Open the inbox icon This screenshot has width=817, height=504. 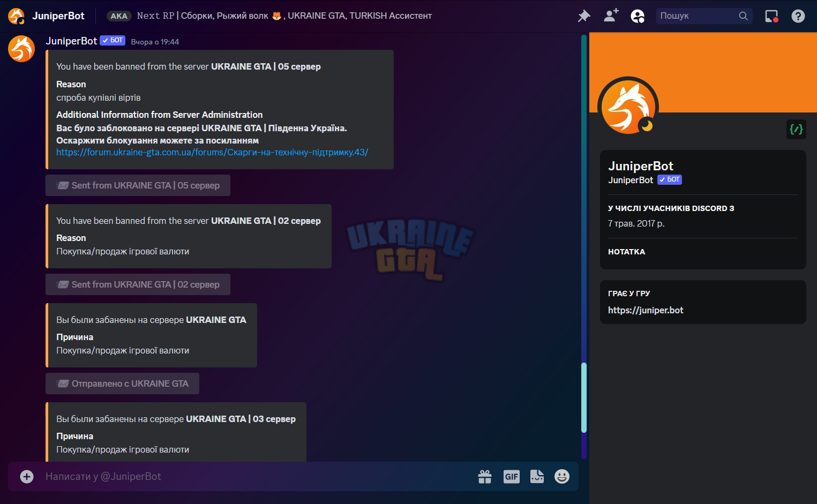pyautogui.click(x=771, y=16)
